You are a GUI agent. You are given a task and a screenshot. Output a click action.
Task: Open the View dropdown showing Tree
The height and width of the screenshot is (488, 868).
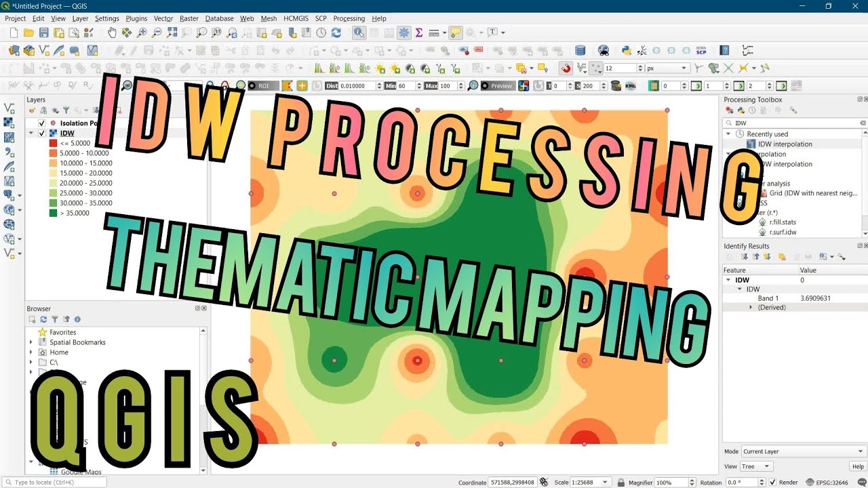pos(756,466)
